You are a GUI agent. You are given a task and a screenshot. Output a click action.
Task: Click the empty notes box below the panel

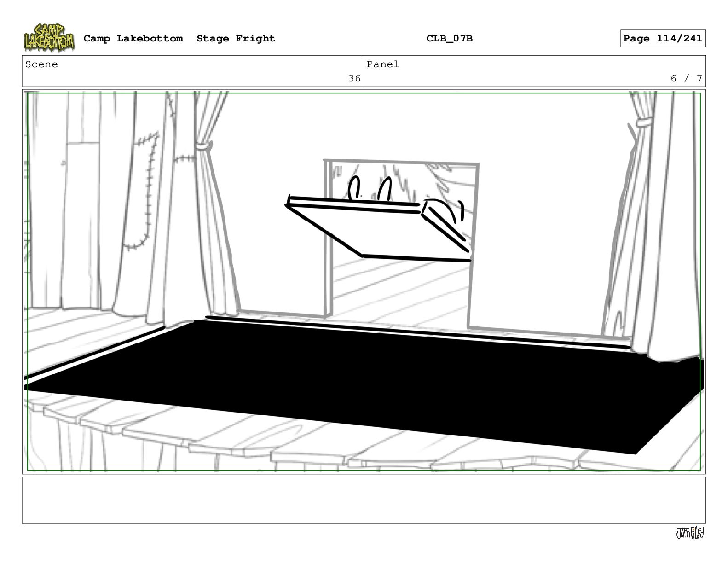pos(364,500)
